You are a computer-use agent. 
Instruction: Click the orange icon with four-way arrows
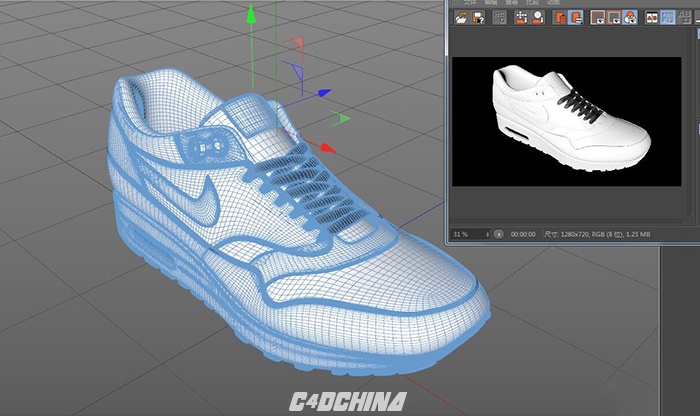point(521,17)
